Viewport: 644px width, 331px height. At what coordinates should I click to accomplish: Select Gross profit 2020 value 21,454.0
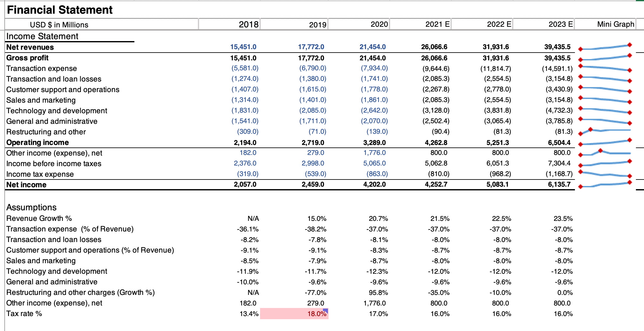[372, 58]
